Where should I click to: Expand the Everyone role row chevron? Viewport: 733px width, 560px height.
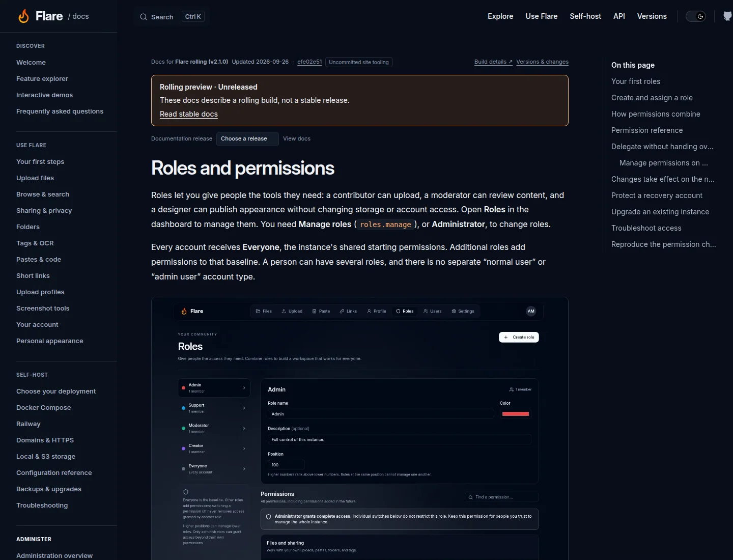[x=244, y=469]
